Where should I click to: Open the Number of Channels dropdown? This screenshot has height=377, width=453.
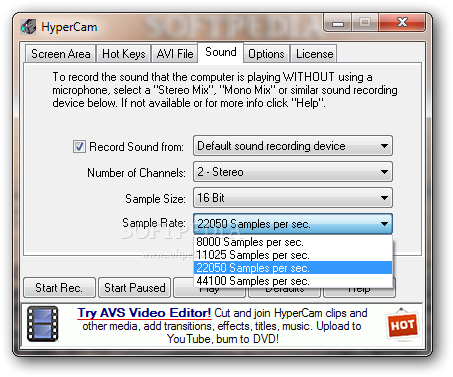click(293, 172)
